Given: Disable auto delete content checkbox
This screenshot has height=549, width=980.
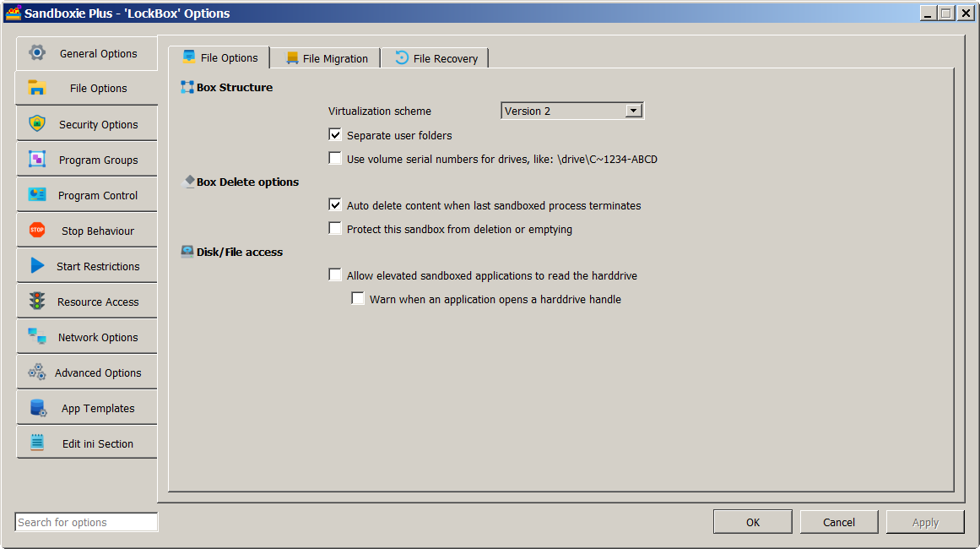Looking at the screenshot, I should click(x=335, y=205).
